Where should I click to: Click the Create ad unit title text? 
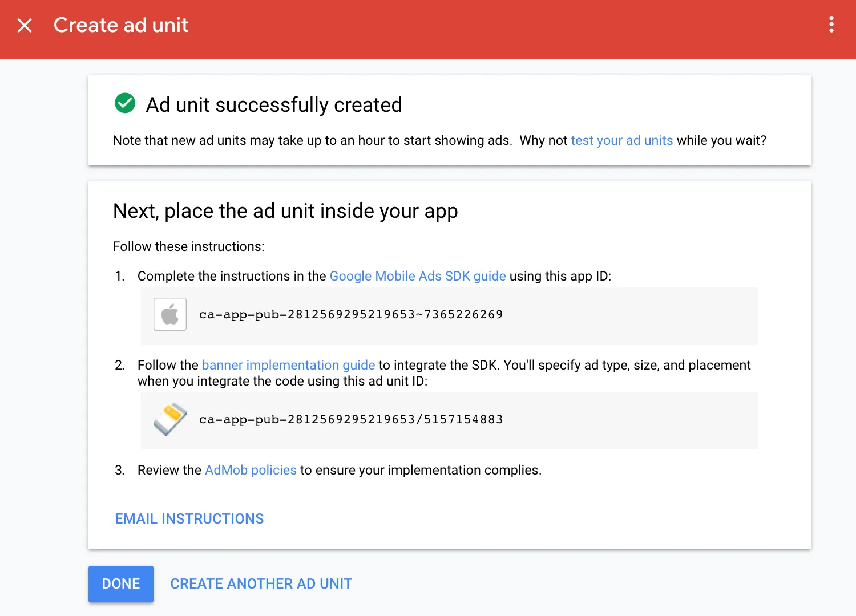120,25
